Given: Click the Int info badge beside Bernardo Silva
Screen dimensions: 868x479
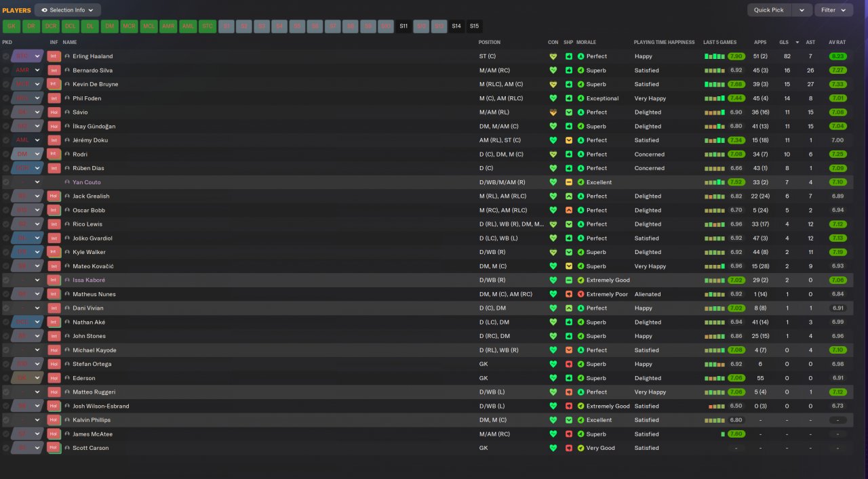Looking at the screenshot, I should point(54,70).
